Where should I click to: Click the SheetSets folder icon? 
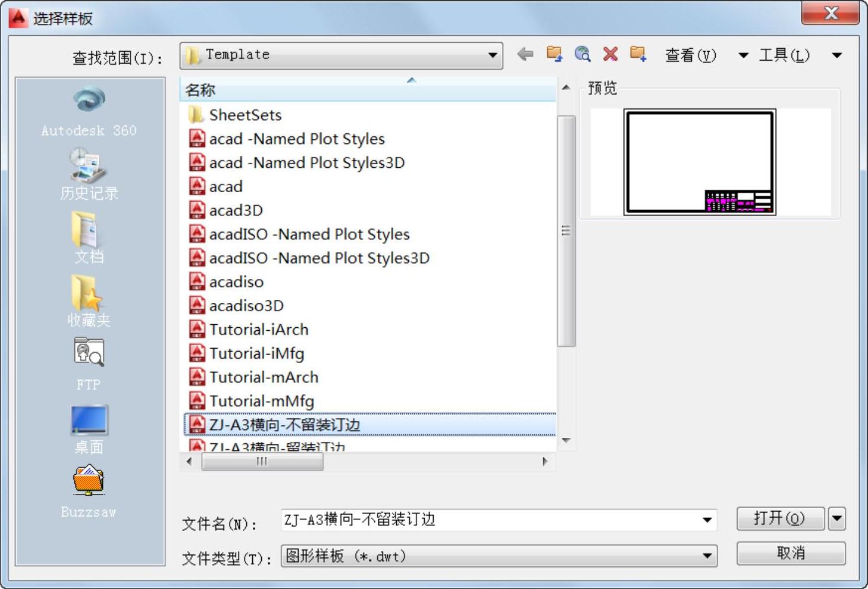pyautogui.click(x=196, y=114)
